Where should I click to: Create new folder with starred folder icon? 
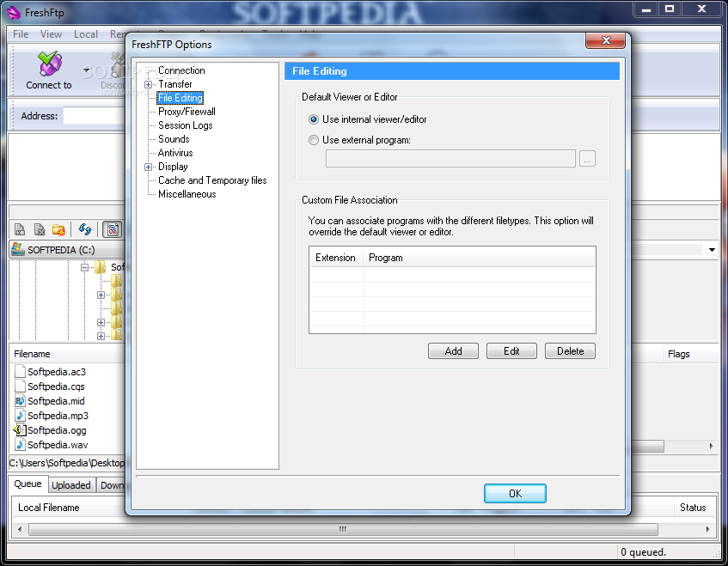(58, 229)
